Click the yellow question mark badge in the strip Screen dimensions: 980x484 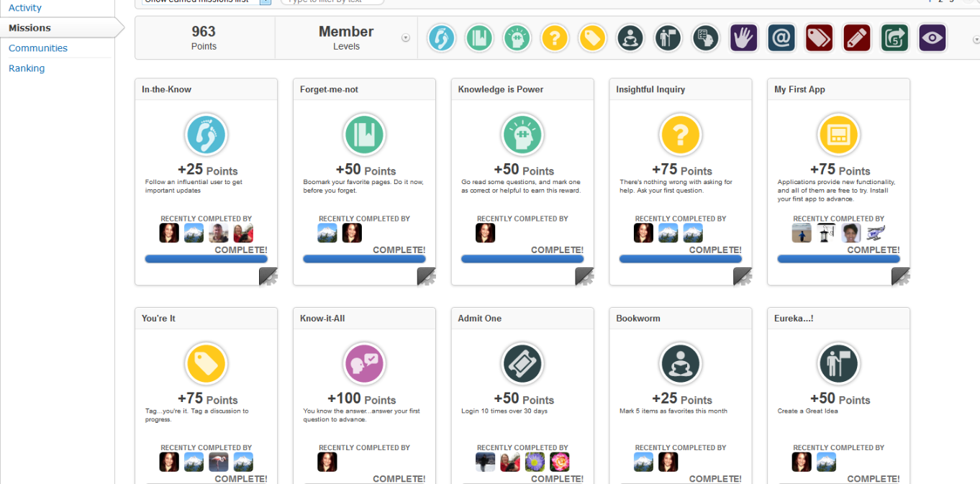pyautogui.click(x=555, y=38)
